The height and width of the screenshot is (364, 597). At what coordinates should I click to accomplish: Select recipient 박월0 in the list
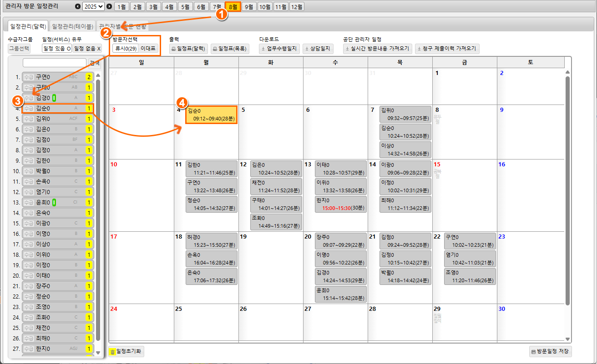(x=58, y=171)
